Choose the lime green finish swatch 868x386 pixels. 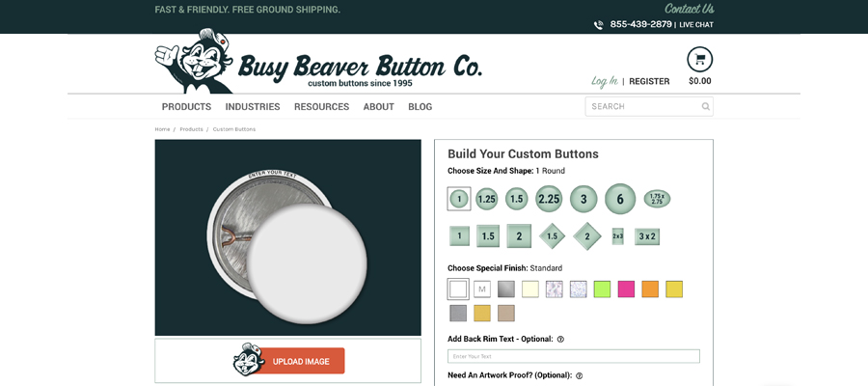(602, 289)
